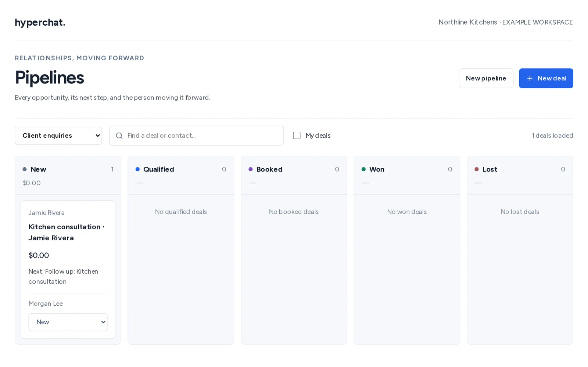Viewport: 588px width, 367px height.
Task: Click the No booked deals placeholder
Action: point(294,212)
